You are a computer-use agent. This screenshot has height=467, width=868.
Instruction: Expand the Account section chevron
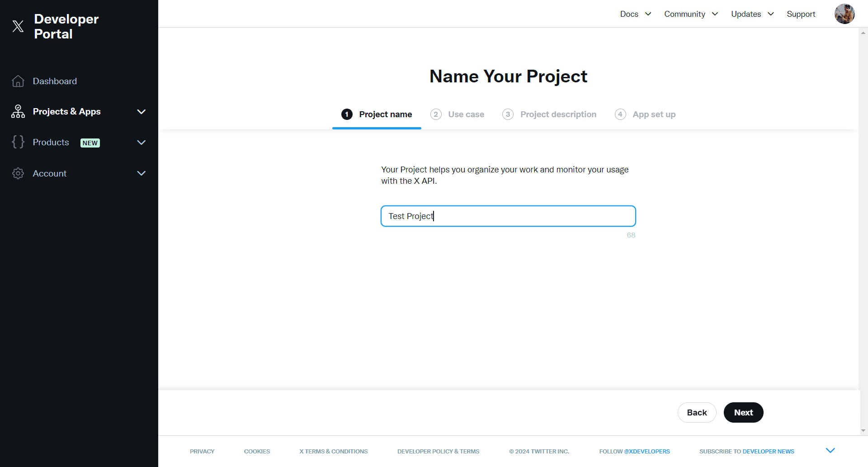141,173
